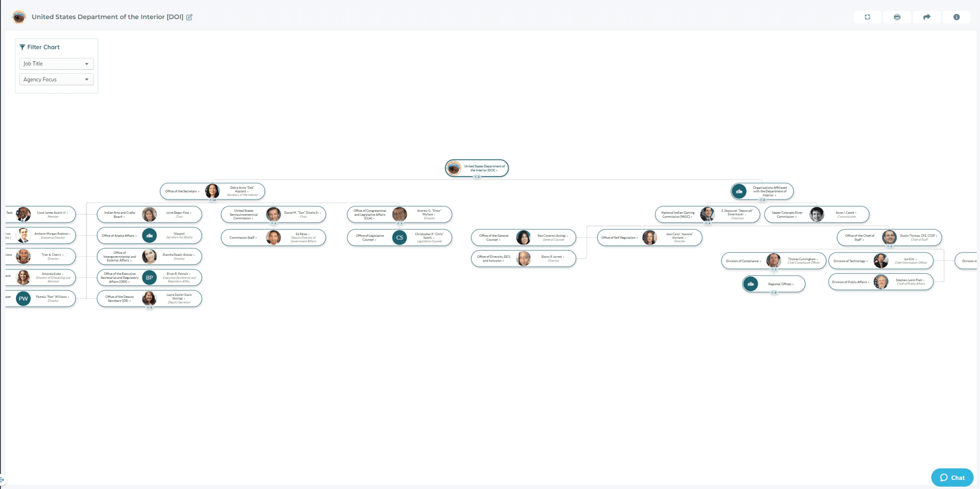980x489 pixels.
Task: Click the building icon on Organizations Affiliated node
Action: (739, 192)
